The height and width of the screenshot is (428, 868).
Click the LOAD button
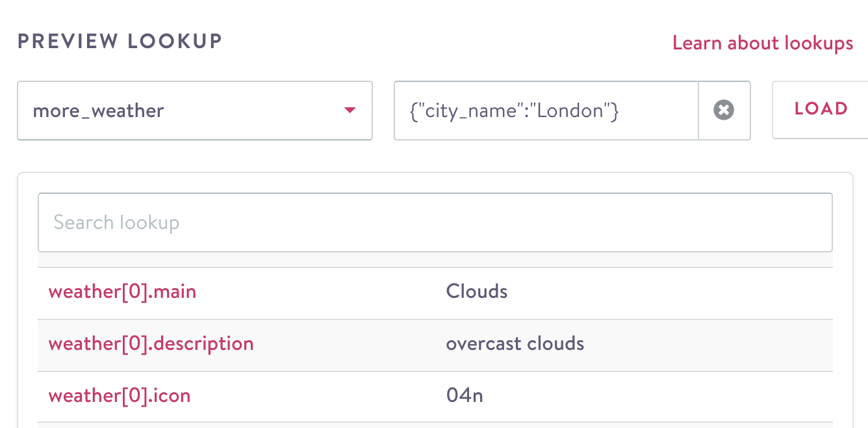click(821, 109)
